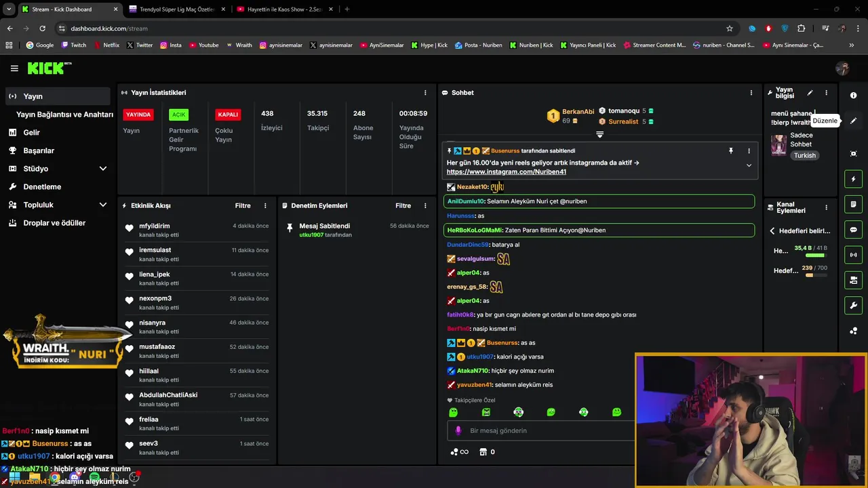Toggle stream statistics panel via broadcast icon
Image resolution: width=868 pixels, height=488 pixels.
[853, 255]
